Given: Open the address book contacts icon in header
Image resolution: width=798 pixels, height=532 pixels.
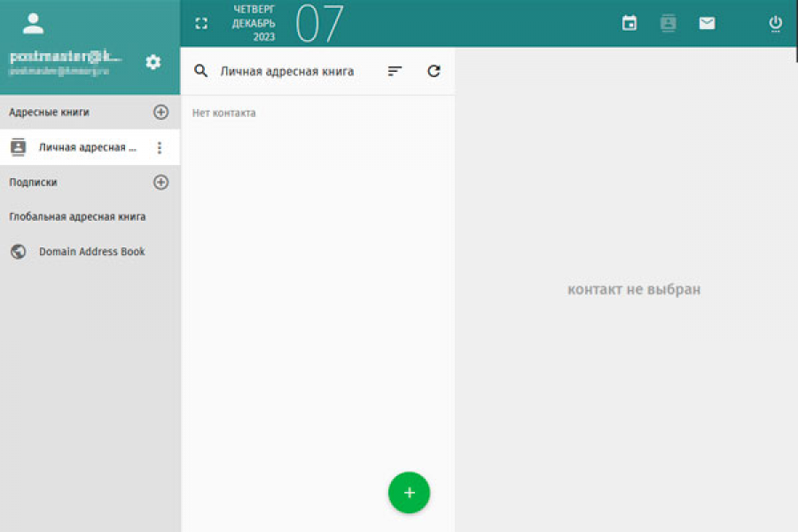Looking at the screenshot, I should point(668,23).
